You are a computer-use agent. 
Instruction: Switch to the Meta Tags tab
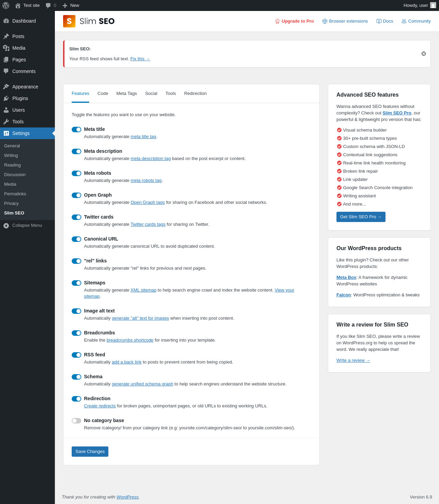point(127,94)
